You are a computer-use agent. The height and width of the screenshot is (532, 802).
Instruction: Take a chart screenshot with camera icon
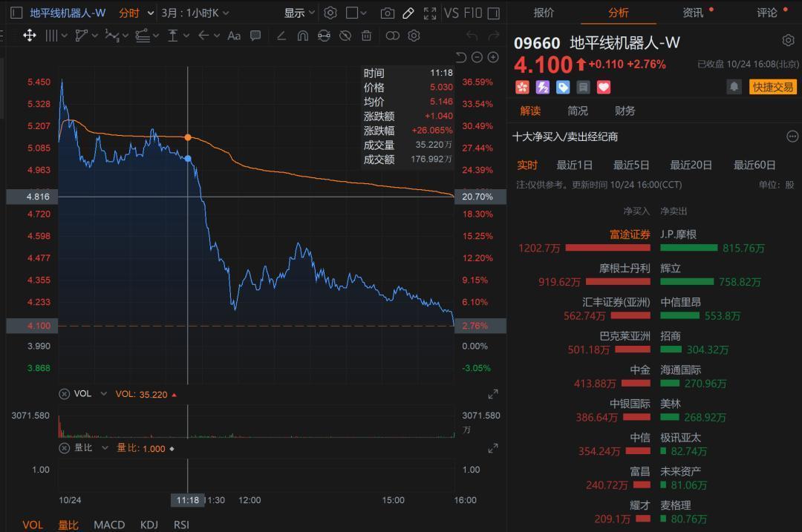pos(387,13)
